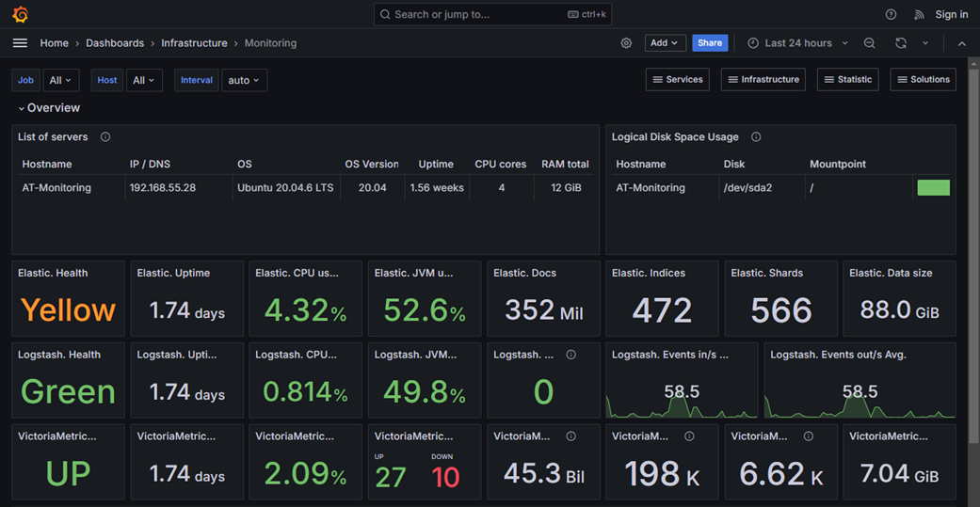This screenshot has height=507, width=980.
Task: Sort by the Mountpoint column header
Action: [838, 165]
